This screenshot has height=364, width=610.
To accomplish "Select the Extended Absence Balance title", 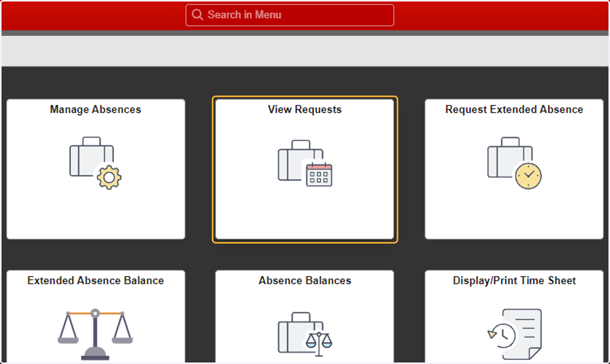I will pyautogui.click(x=96, y=281).
